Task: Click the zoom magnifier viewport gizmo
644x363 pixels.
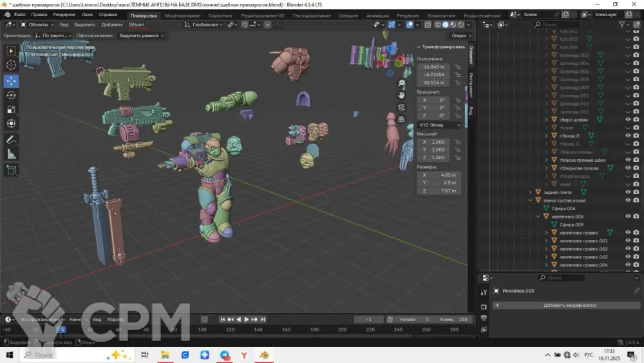Action: tap(401, 83)
